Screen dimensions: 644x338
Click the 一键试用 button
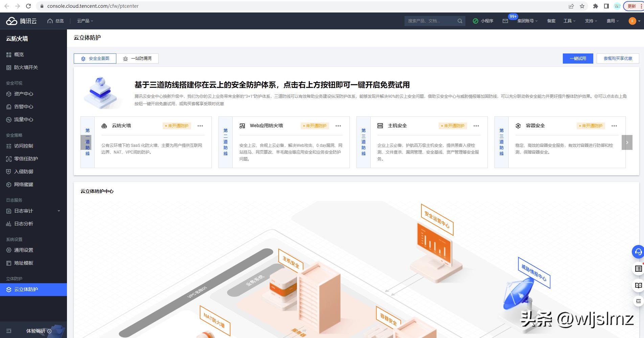(578, 58)
